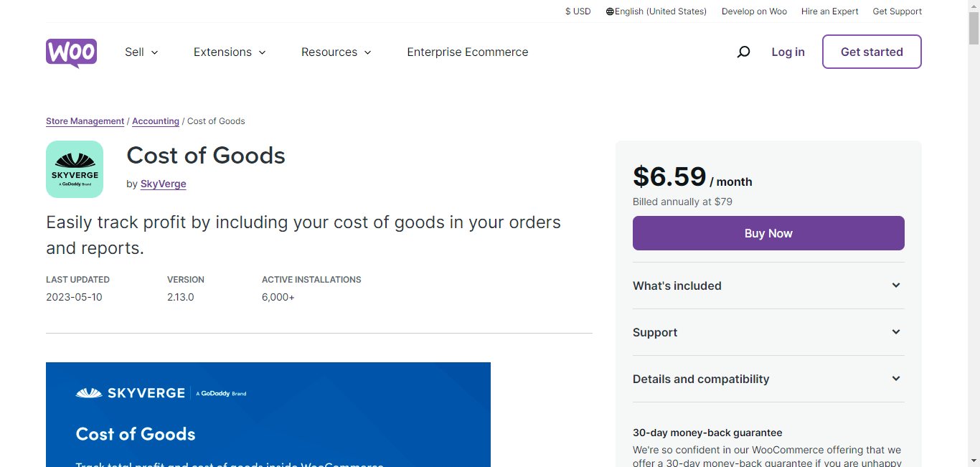Image resolution: width=980 pixels, height=467 pixels.
Task: Open the search magnifier icon
Action: tap(743, 52)
